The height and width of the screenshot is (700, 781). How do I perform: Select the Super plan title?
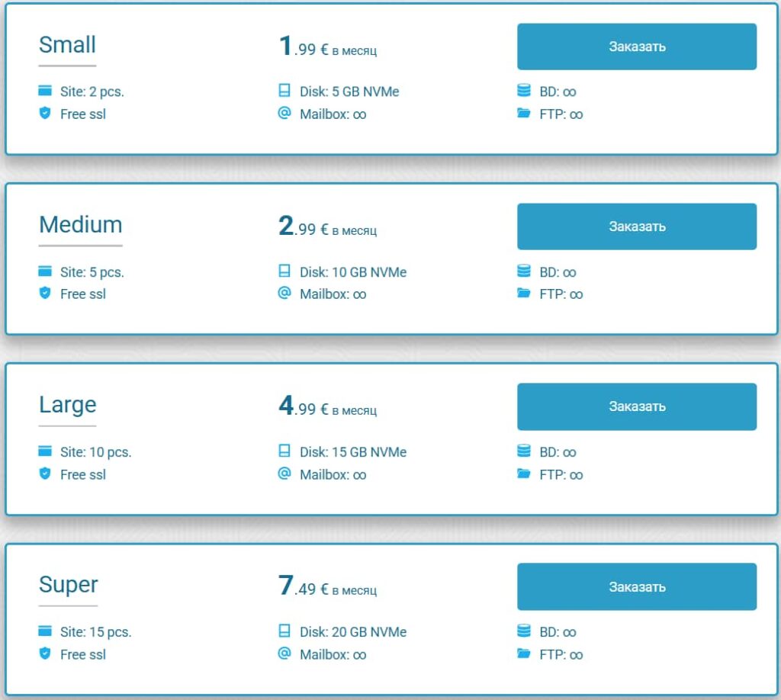coord(68,585)
